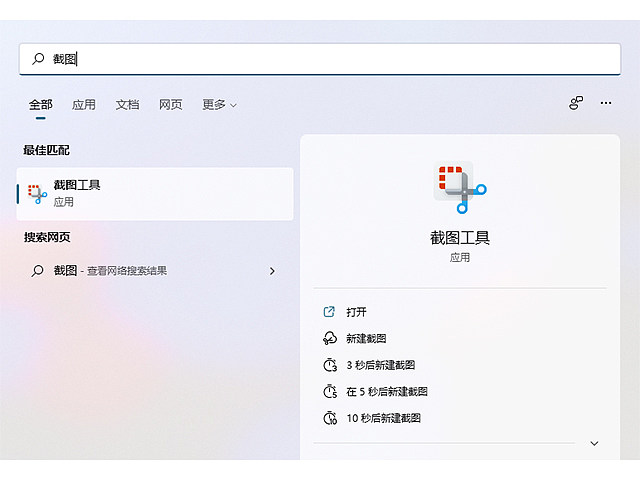Screen dimensions: 640x480
Task: Click the 3-second timer icon
Action: (x=330, y=365)
